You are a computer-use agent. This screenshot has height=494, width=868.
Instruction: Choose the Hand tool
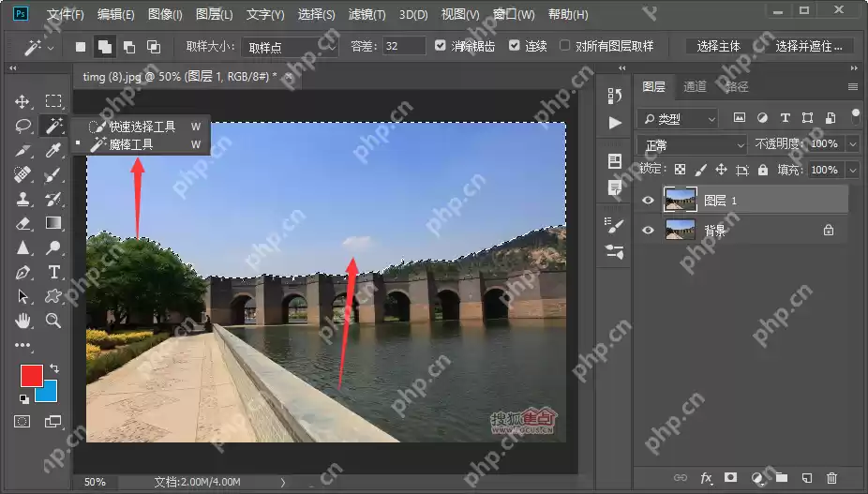[23, 321]
